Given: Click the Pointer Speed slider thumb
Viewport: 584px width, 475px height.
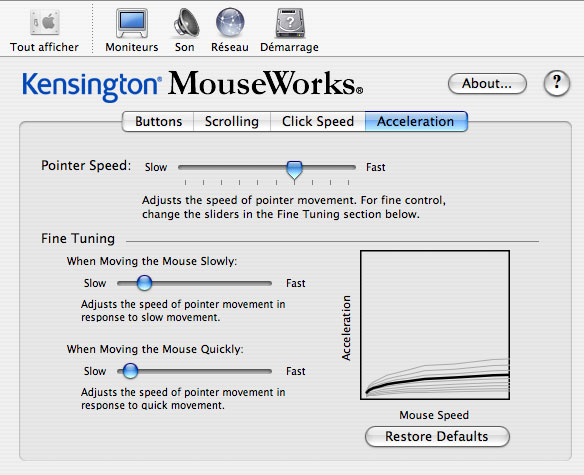Looking at the screenshot, I should pos(294,170).
